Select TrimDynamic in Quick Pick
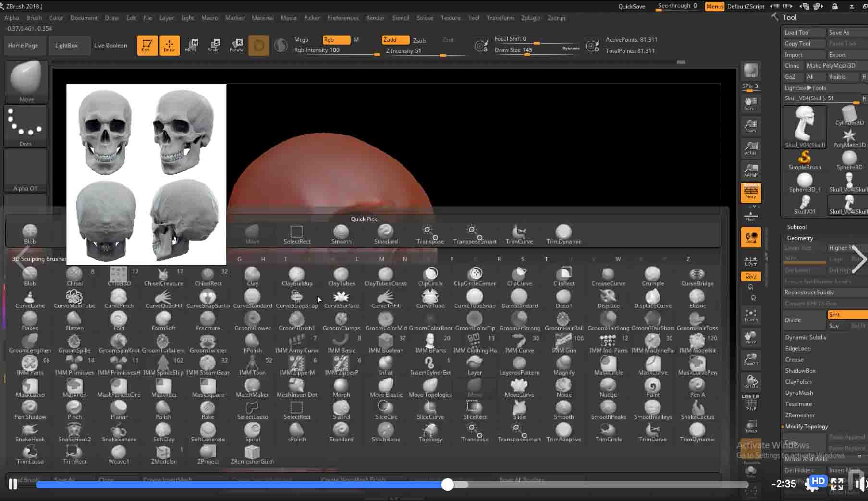This screenshot has width=868, height=501. [x=563, y=234]
